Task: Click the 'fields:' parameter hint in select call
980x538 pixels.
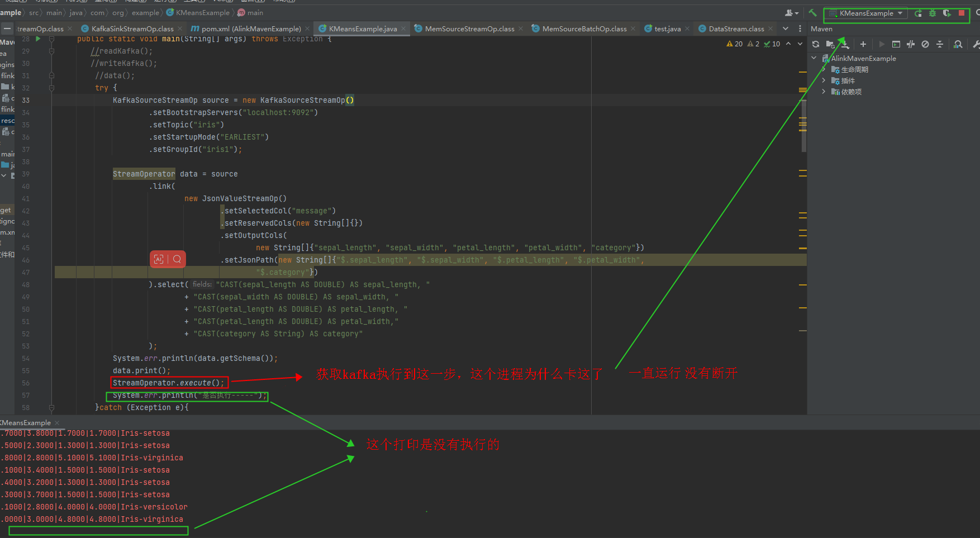Action: pos(202,284)
